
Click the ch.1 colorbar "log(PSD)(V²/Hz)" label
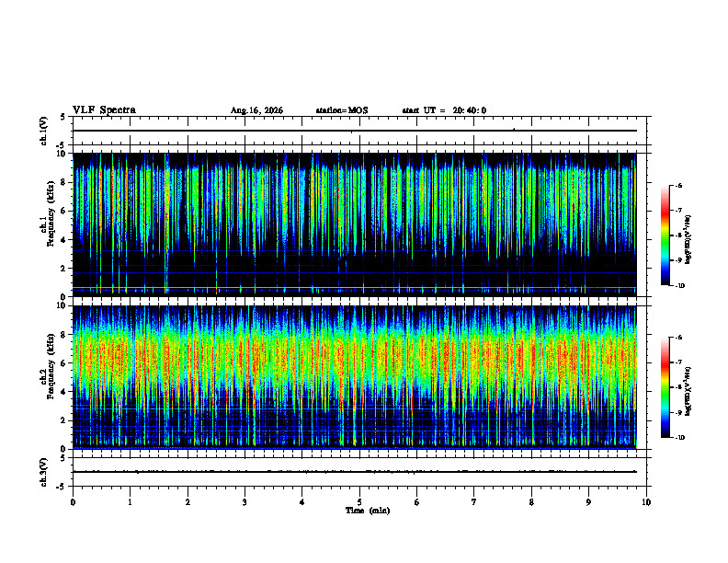pyautogui.click(x=688, y=240)
